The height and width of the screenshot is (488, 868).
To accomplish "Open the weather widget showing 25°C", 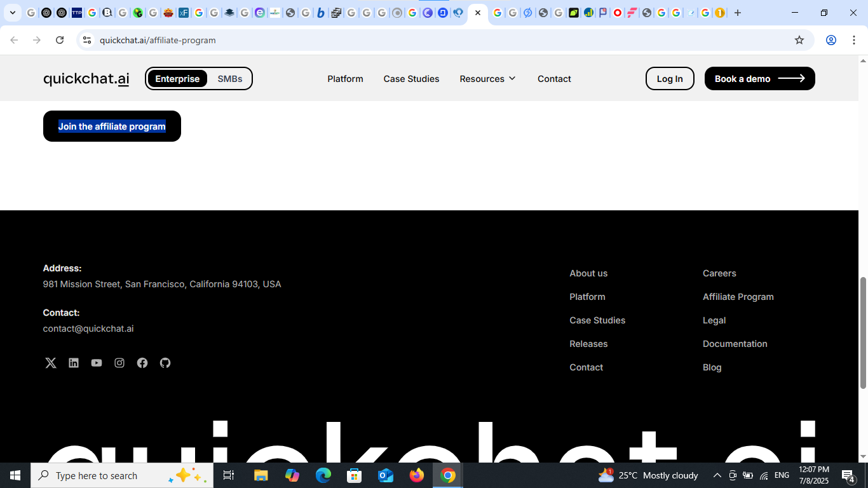I will [648, 475].
